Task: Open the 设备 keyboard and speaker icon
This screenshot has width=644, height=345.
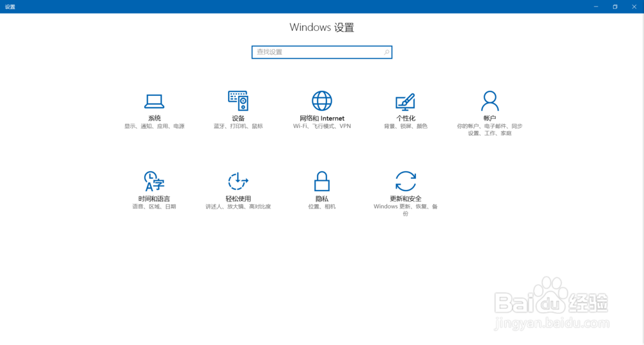Action: tap(238, 100)
